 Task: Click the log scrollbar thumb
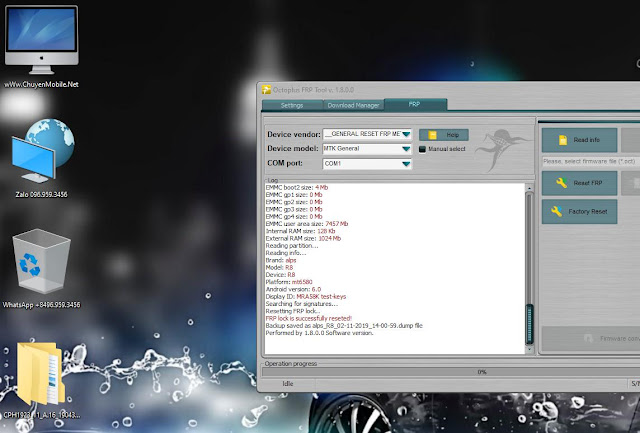click(529, 324)
